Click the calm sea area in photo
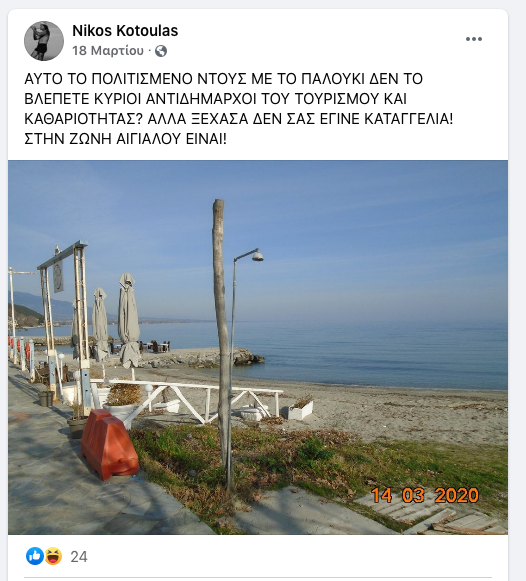Image resolution: width=526 pixels, height=581 pixels. 370,352
